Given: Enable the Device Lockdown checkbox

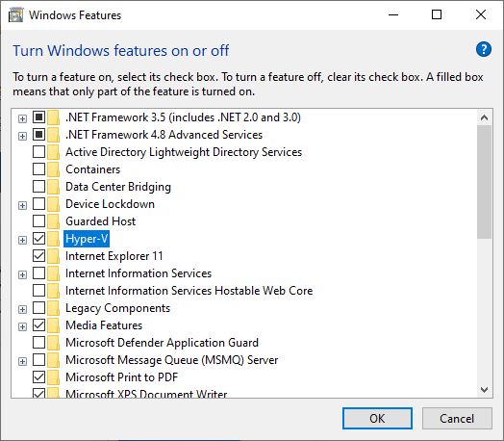Looking at the screenshot, I should point(38,203).
